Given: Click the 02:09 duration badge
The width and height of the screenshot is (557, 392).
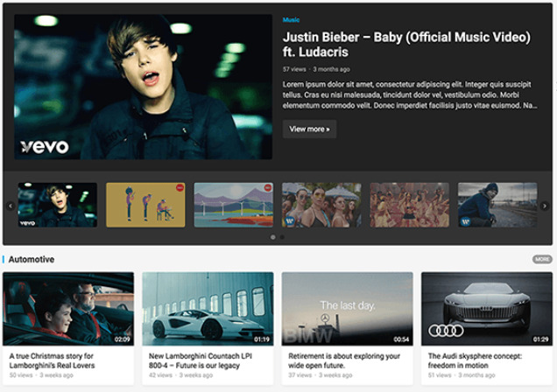Looking at the screenshot, I should click(x=123, y=339).
